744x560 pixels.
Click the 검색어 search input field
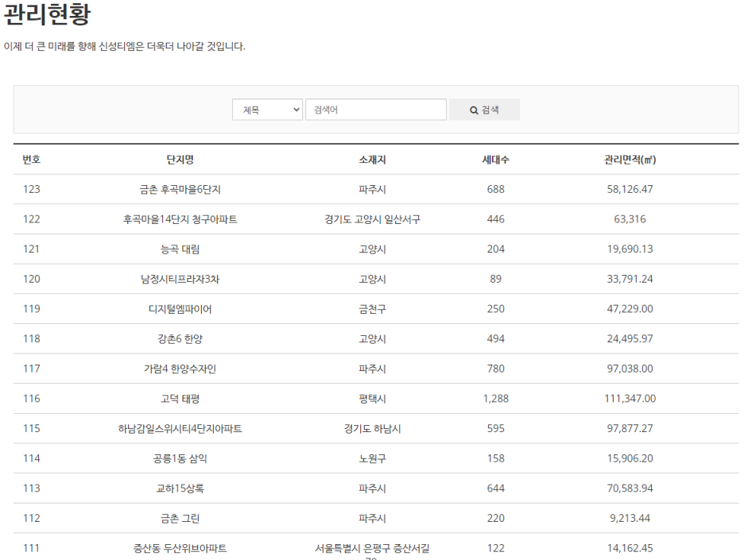pyautogui.click(x=376, y=110)
